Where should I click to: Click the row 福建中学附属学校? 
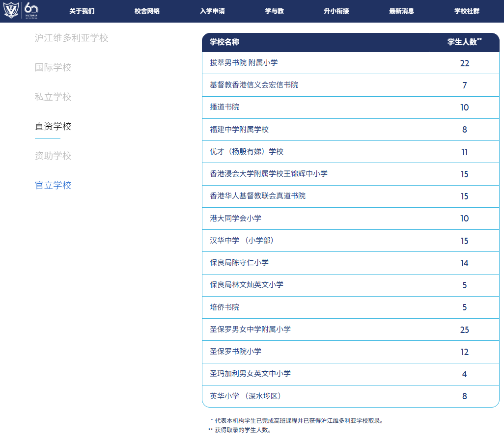351,130
